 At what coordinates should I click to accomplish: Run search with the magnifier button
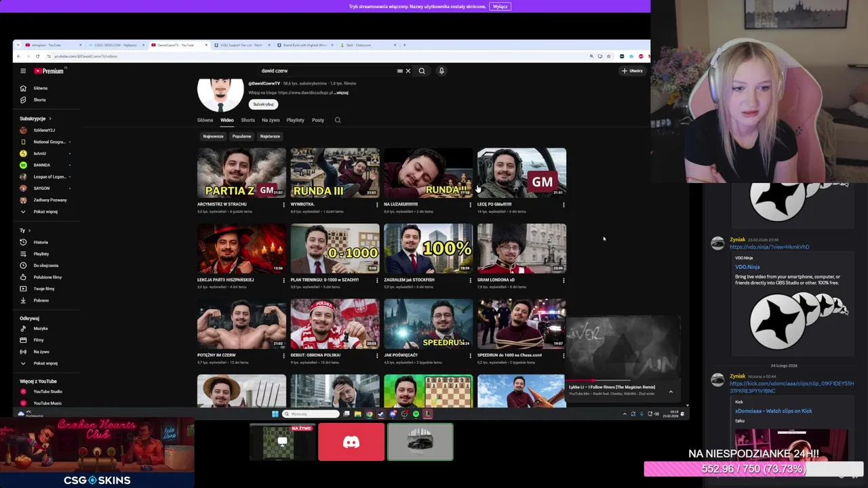pyautogui.click(x=422, y=70)
